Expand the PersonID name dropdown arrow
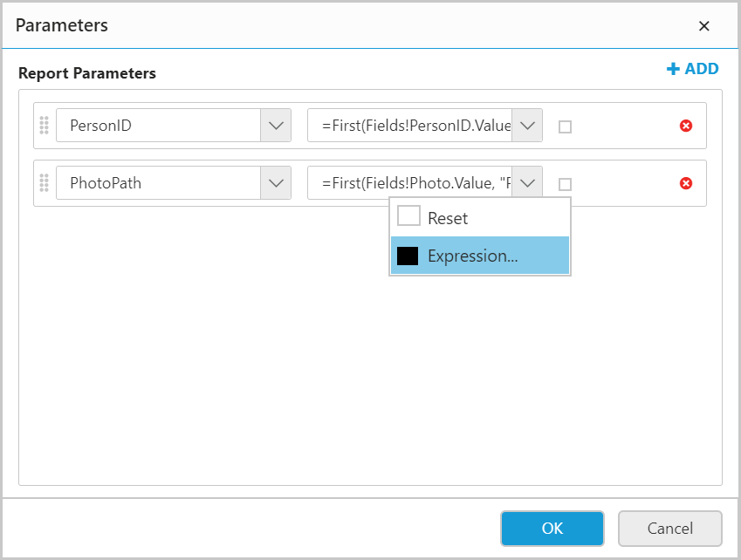Screen dimensions: 741x560 pyautogui.click(x=276, y=126)
